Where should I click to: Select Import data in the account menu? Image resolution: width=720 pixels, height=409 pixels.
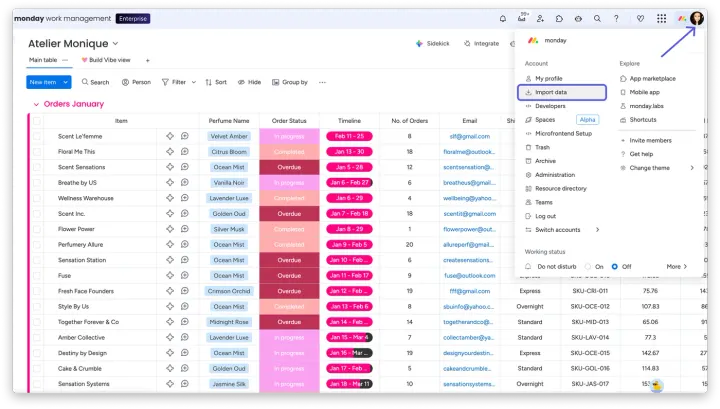(562, 92)
